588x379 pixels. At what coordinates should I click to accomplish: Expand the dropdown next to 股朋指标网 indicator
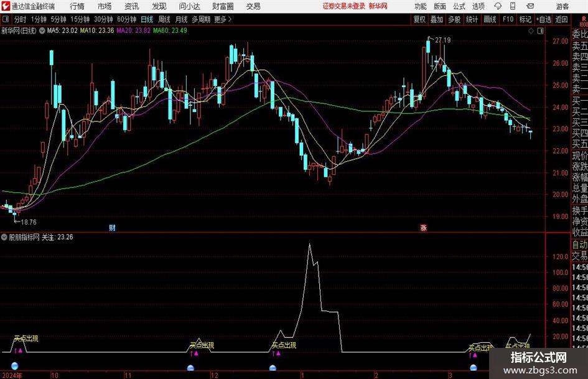coord(4,237)
